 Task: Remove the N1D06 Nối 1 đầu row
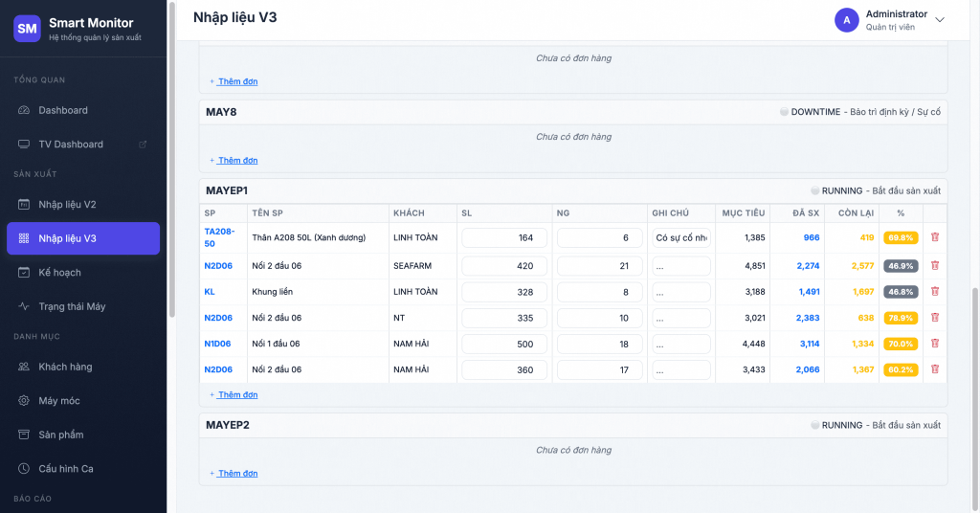[x=935, y=343]
